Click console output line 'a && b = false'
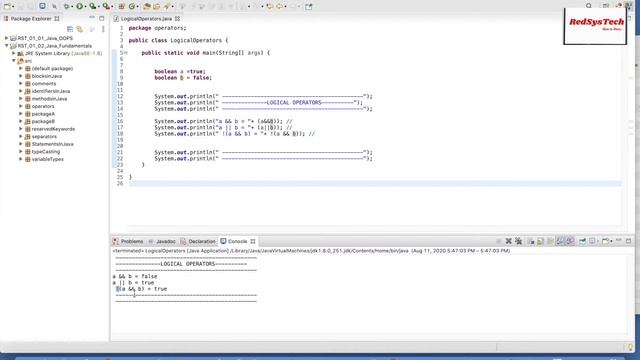This screenshot has width=640, height=360. tap(135, 276)
